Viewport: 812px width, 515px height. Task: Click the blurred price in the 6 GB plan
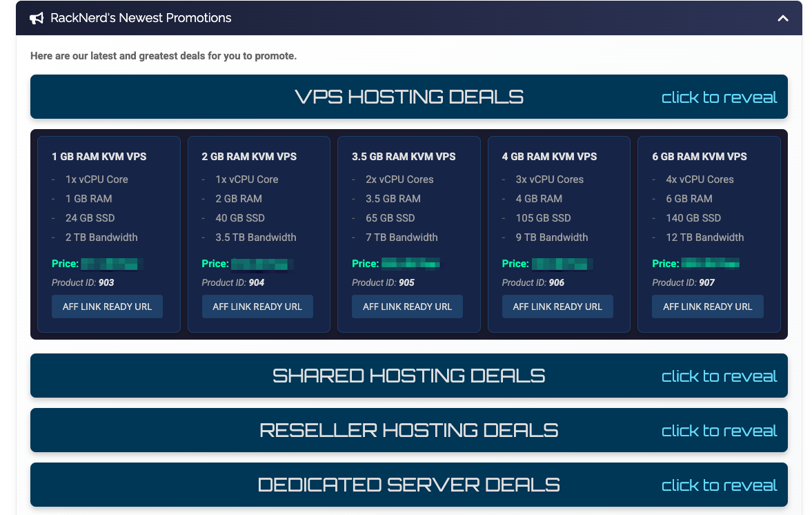pyautogui.click(x=711, y=263)
